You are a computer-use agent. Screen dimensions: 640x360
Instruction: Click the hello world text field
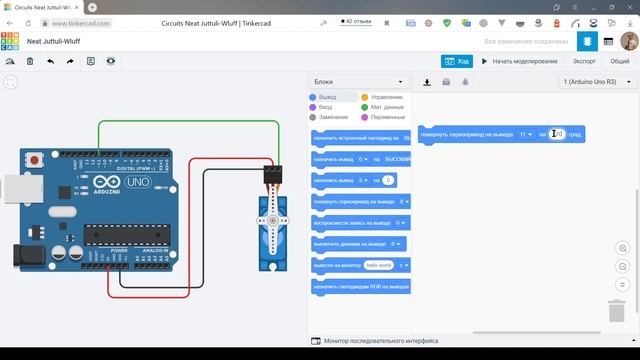point(379,265)
